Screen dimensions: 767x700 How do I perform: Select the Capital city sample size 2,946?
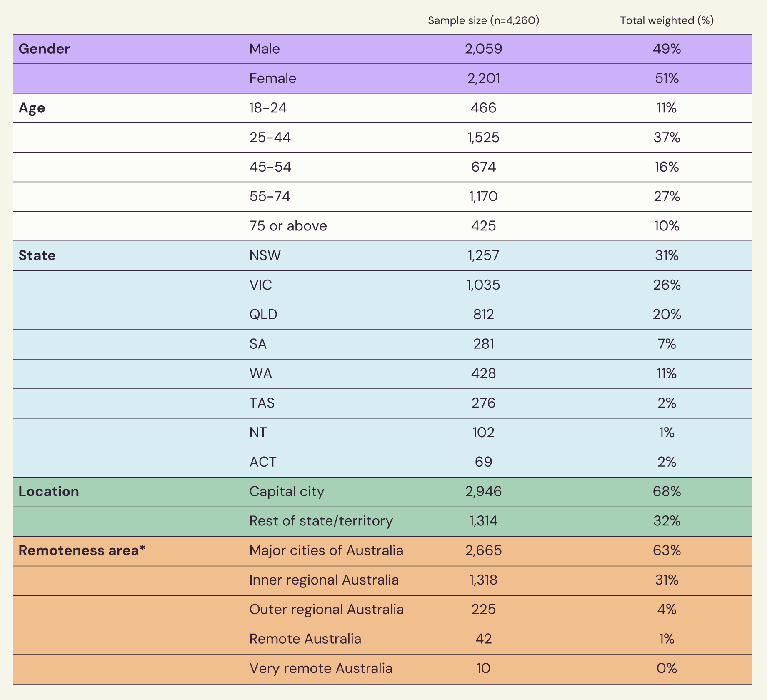pos(483,492)
